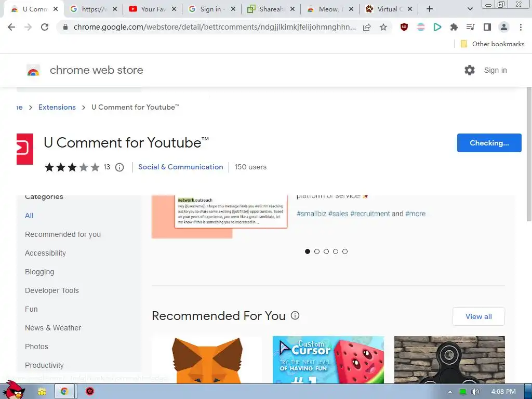
Task: Share this page icon in address bar
Action: pos(367,27)
